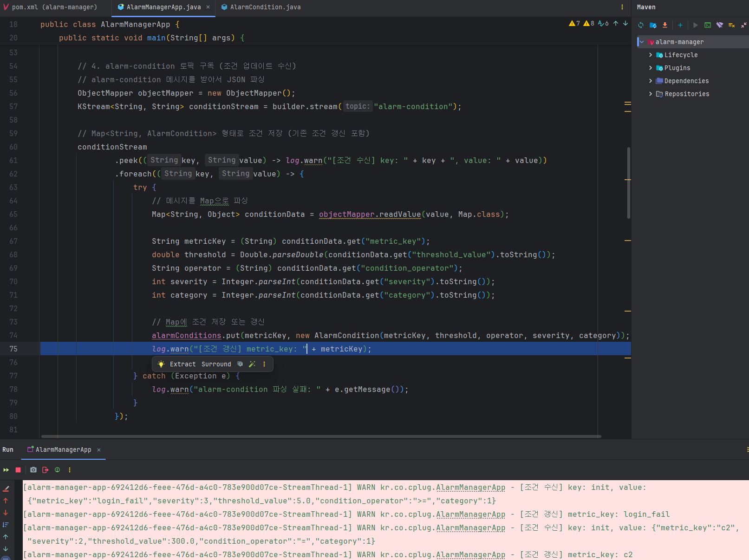Open profiler gauge icon in Run toolbar
Image resolution: width=749 pixels, height=560 pixels.
(58, 470)
